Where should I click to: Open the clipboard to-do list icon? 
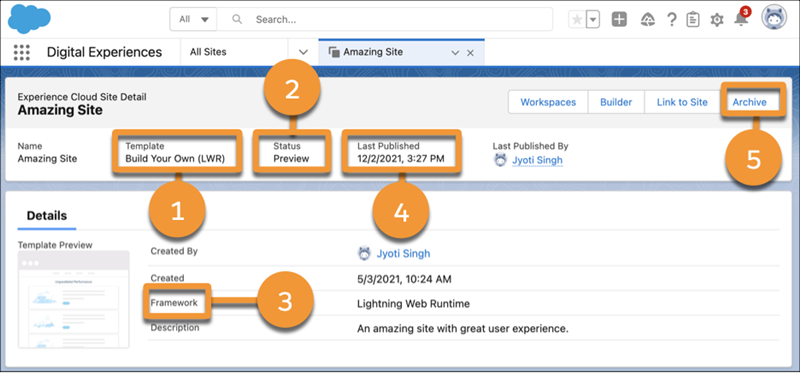tap(693, 19)
